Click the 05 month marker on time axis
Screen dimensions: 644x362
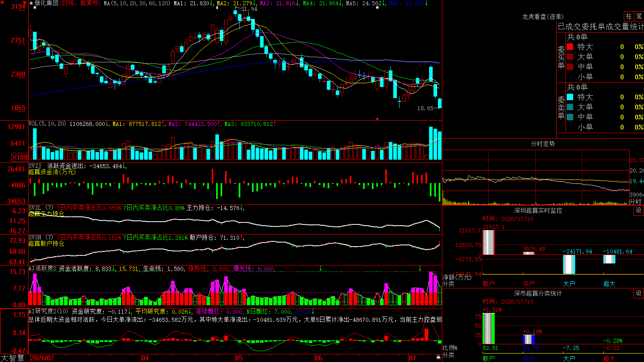239,358
